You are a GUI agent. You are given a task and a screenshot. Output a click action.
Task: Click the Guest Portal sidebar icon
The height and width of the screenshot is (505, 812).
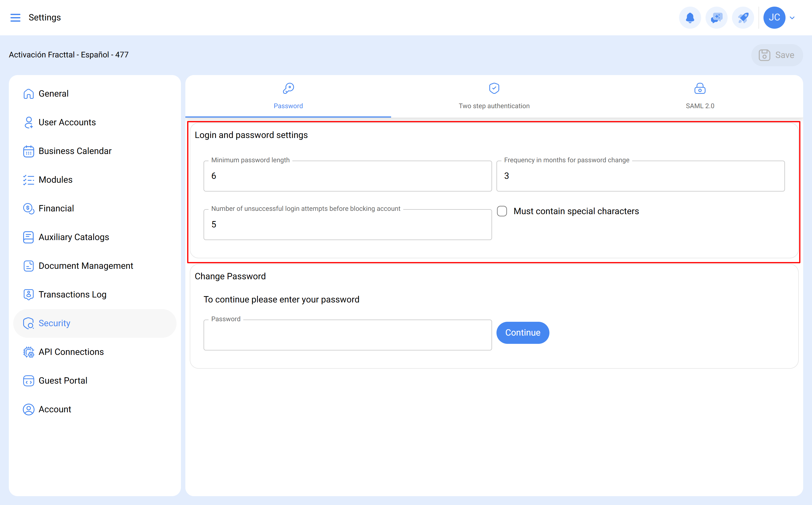[28, 381]
